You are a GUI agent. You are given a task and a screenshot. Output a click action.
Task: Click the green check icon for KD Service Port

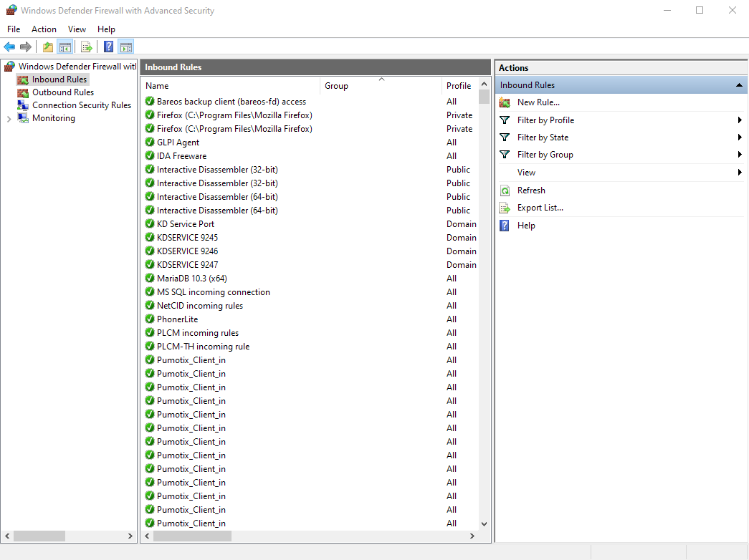(x=150, y=223)
